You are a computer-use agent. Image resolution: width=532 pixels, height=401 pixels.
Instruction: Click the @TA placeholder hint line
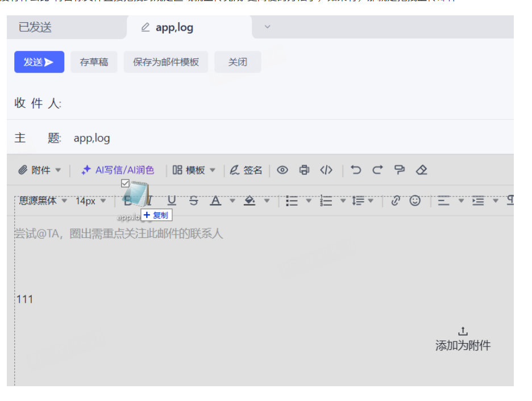click(118, 233)
